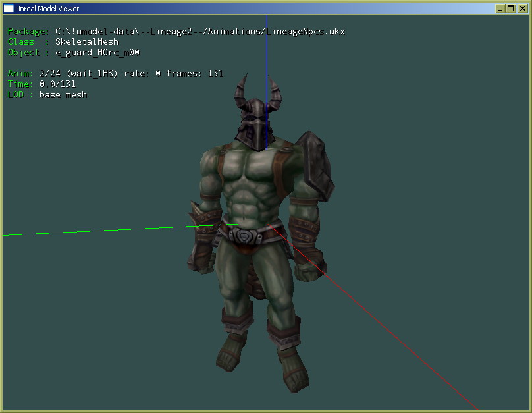Maximize the Unreal Model Viewer window

[511, 9]
